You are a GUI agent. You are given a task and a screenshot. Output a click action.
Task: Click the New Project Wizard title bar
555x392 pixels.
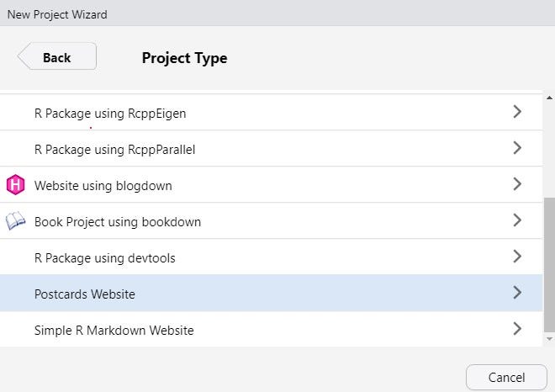pyautogui.click(x=277, y=14)
